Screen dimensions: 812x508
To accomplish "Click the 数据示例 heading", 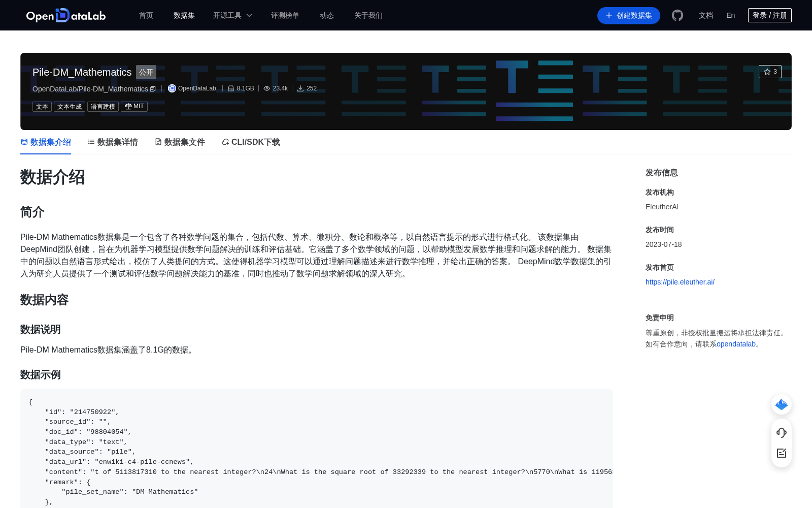I will click(x=41, y=375).
